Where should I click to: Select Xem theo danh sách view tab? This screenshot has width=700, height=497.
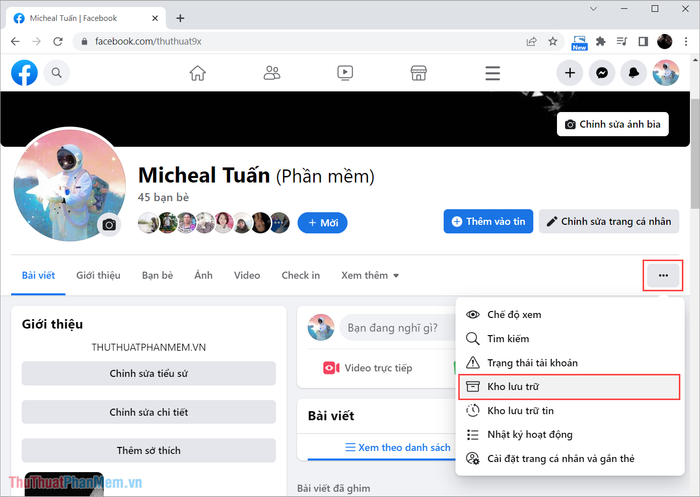397,447
